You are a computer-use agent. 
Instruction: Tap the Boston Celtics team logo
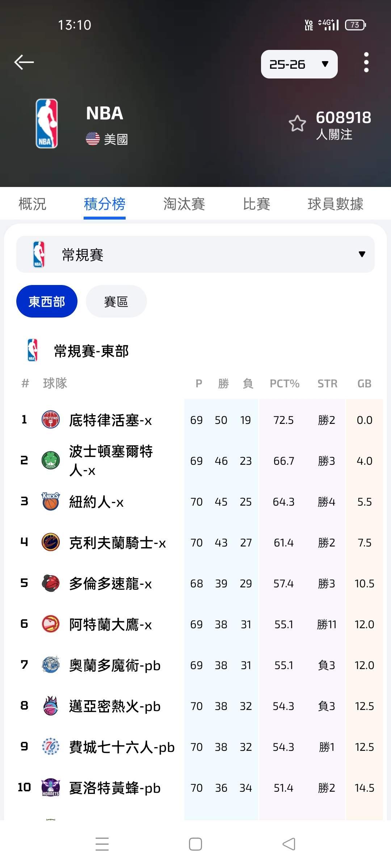coord(51,460)
